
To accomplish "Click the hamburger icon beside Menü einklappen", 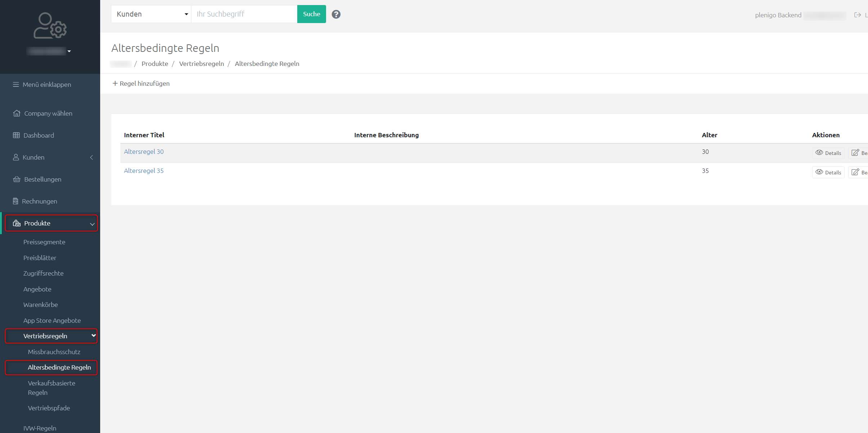I will 16,85.
